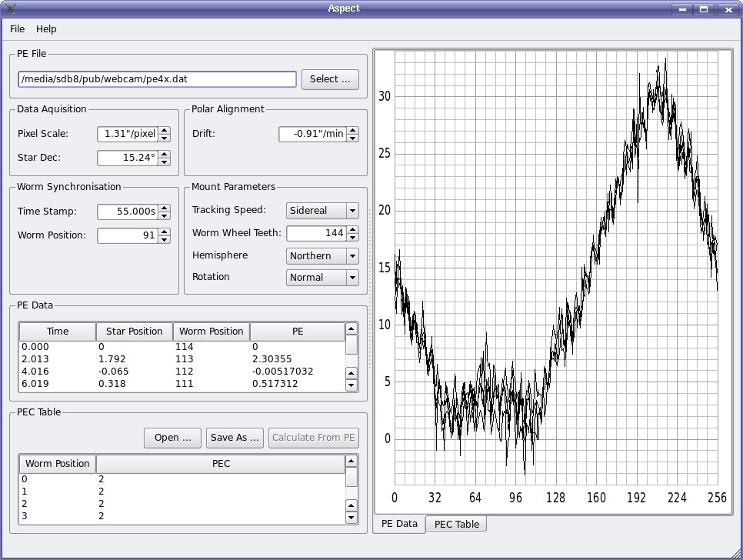Image resolution: width=743 pixels, height=560 pixels.
Task: Click PE Data scrollbar top up arrow
Action: (x=352, y=328)
